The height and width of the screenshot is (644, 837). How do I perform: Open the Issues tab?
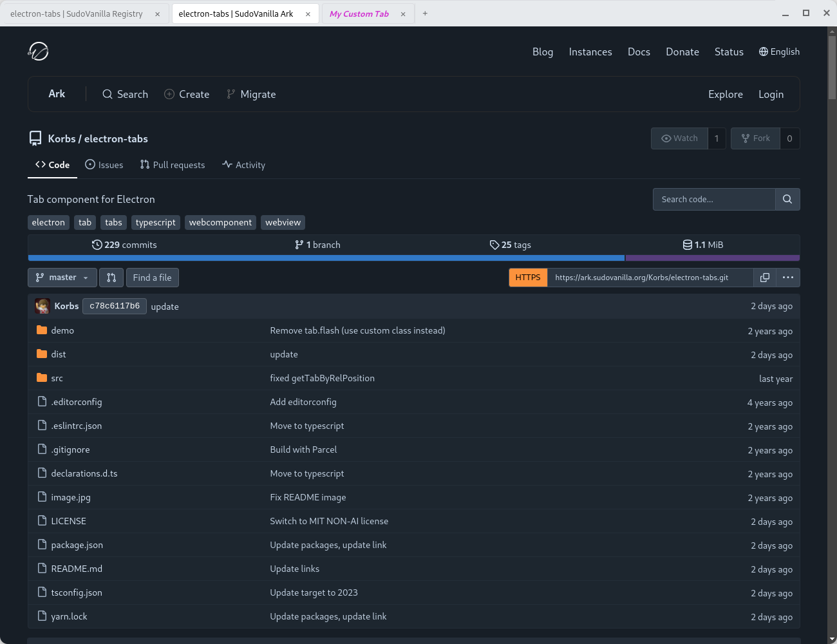tap(104, 165)
